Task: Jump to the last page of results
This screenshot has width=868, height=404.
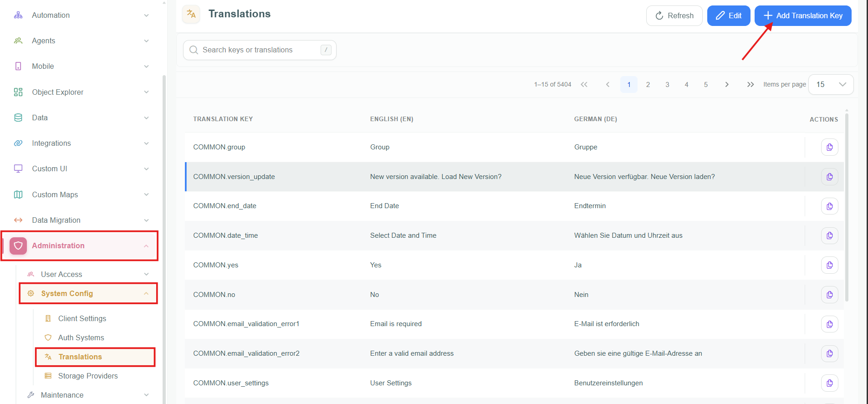Action: tap(751, 84)
